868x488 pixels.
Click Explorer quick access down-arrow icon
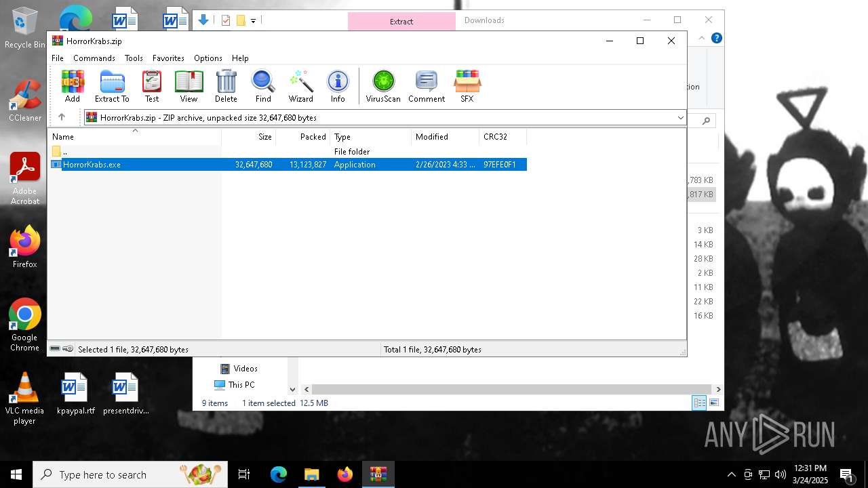coord(203,20)
